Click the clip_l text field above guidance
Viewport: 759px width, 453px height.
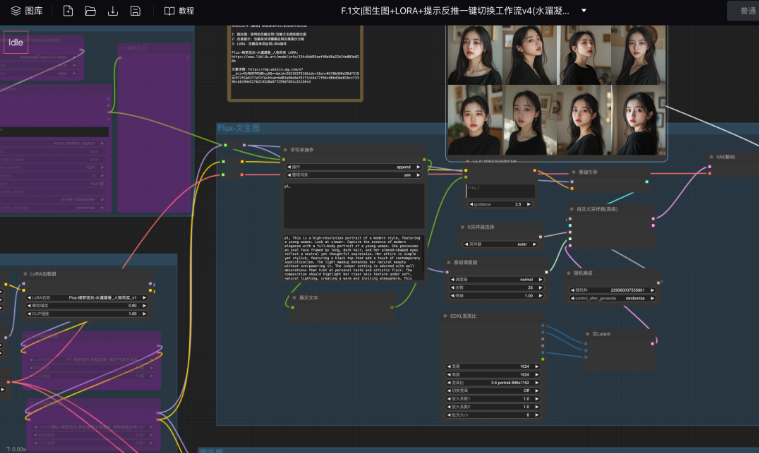tap(501, 191)
